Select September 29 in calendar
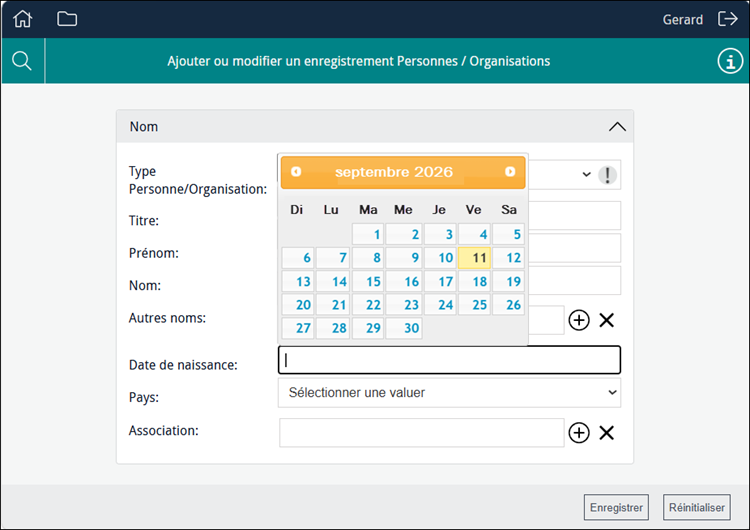This screenshot has height=530, width=750. tap(368, 328)
